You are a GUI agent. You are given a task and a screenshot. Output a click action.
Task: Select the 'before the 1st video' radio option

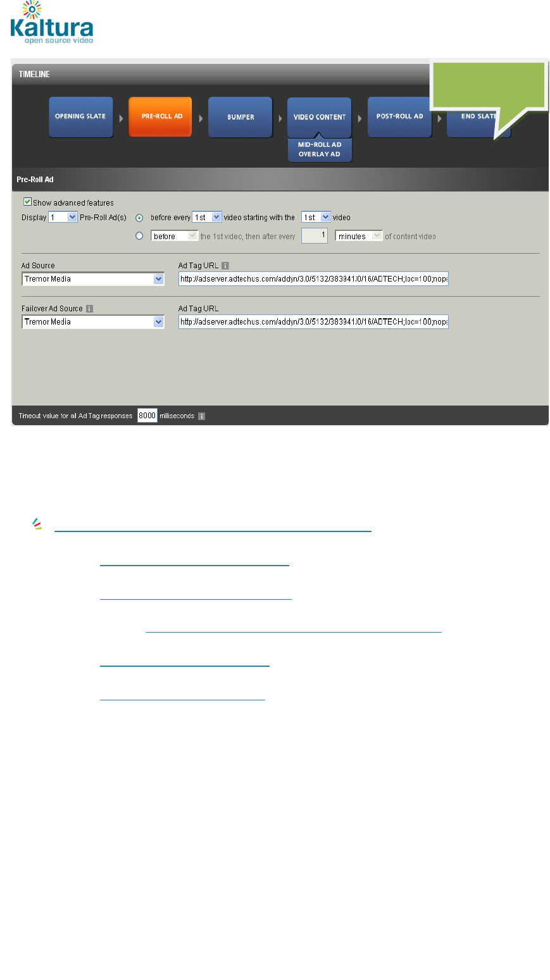click(139, 236)
